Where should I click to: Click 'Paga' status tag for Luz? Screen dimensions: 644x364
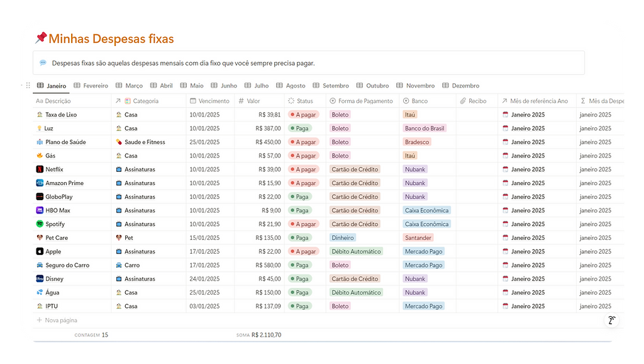300,128
